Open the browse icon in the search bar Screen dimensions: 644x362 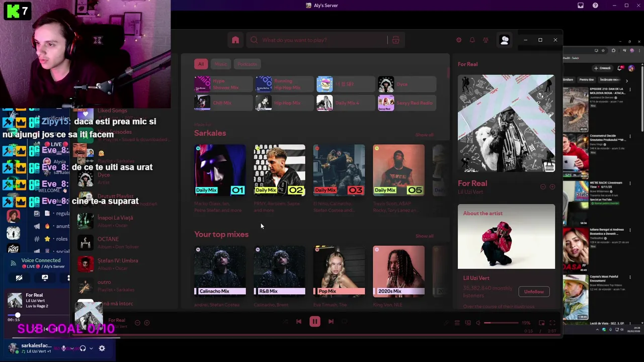pyautogui.click(x=395, y=40)
